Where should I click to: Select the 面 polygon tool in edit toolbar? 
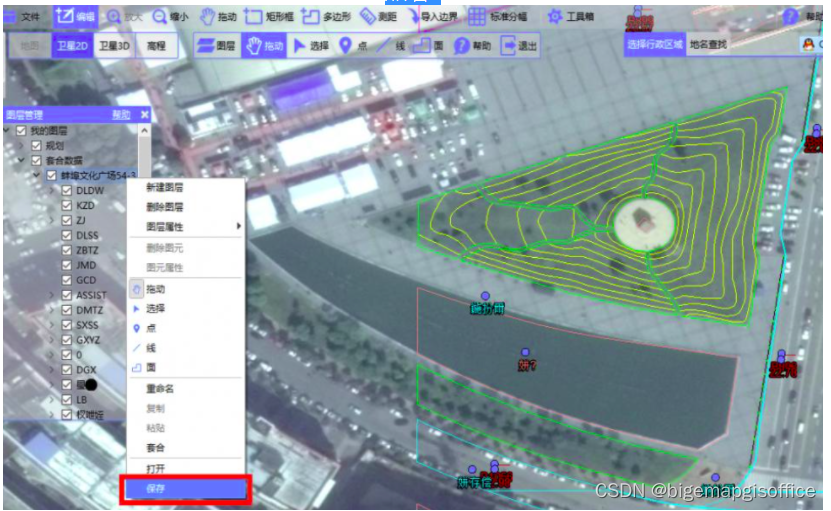[421, 46]
